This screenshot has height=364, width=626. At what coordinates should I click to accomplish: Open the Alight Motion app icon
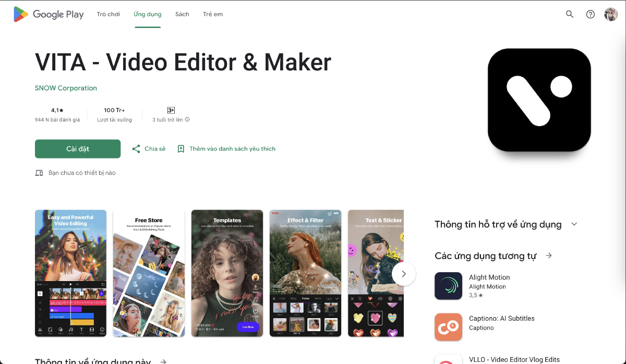[x=448, y=286]
